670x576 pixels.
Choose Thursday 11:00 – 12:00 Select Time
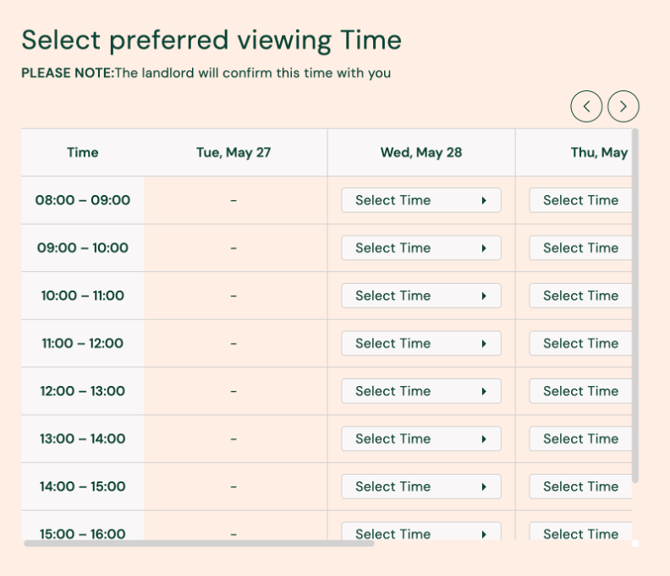(581, 343)
